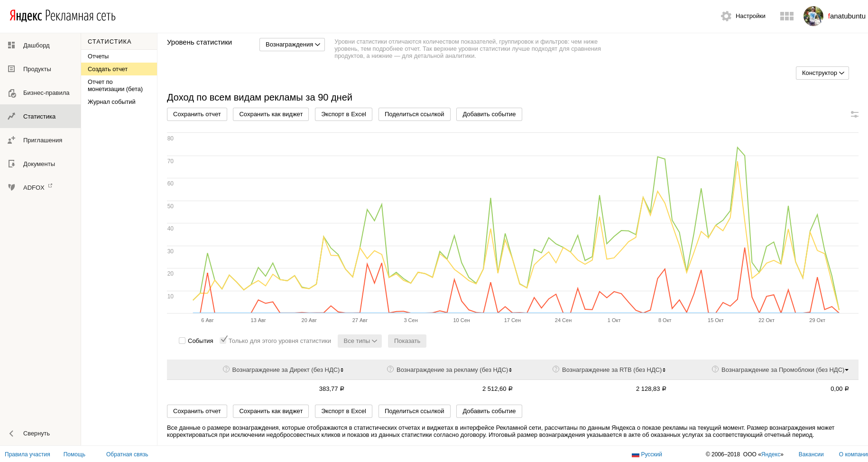Click the Dashboard sidebar icon
868x462 pixels.
click(11, 45)
